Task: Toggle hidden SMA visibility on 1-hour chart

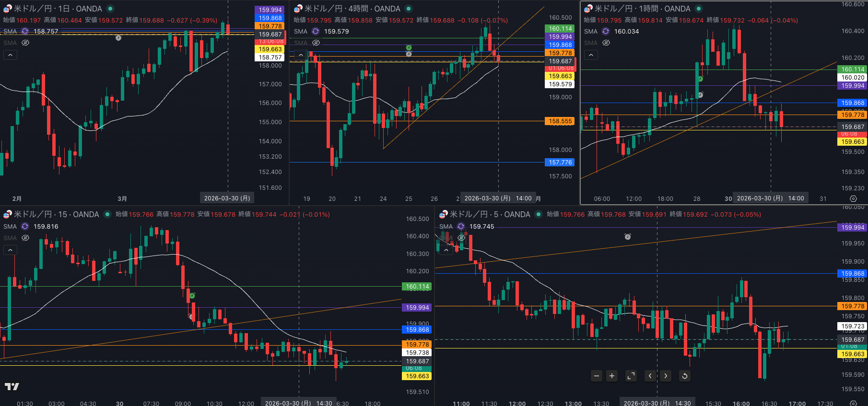Action: (x=606, y=43)
